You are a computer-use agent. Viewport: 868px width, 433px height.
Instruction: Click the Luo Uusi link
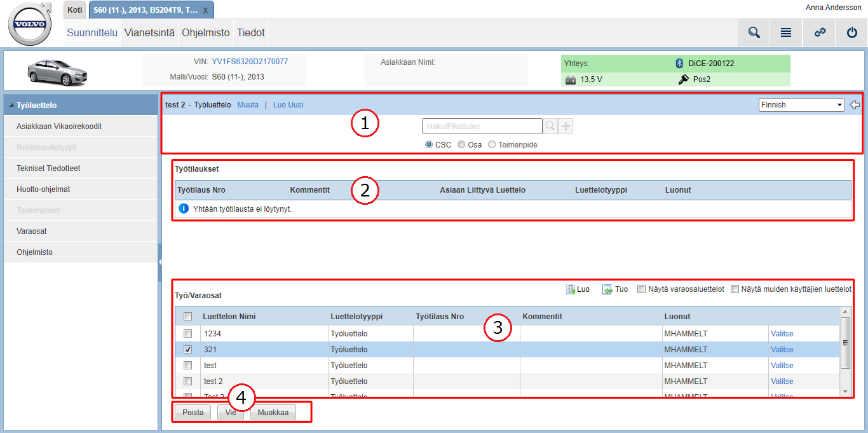click(x=288, y=105)
